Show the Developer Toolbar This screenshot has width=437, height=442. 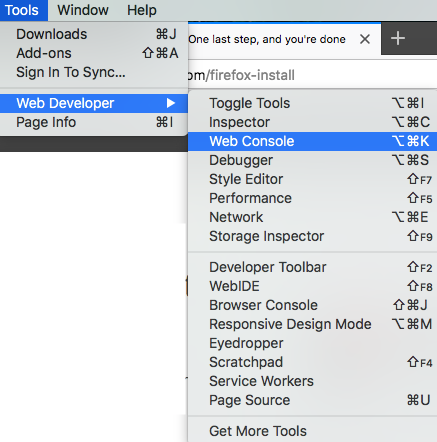[312, 267]
